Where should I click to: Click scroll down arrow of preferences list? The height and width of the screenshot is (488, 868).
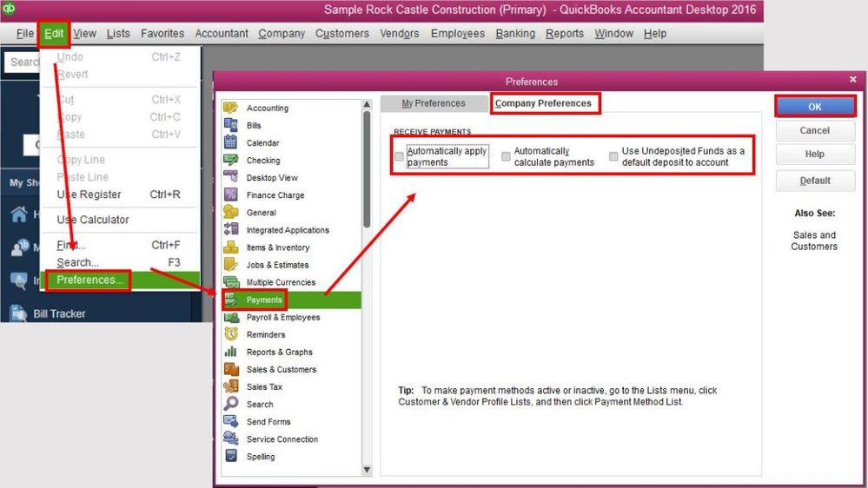[367, 470]
